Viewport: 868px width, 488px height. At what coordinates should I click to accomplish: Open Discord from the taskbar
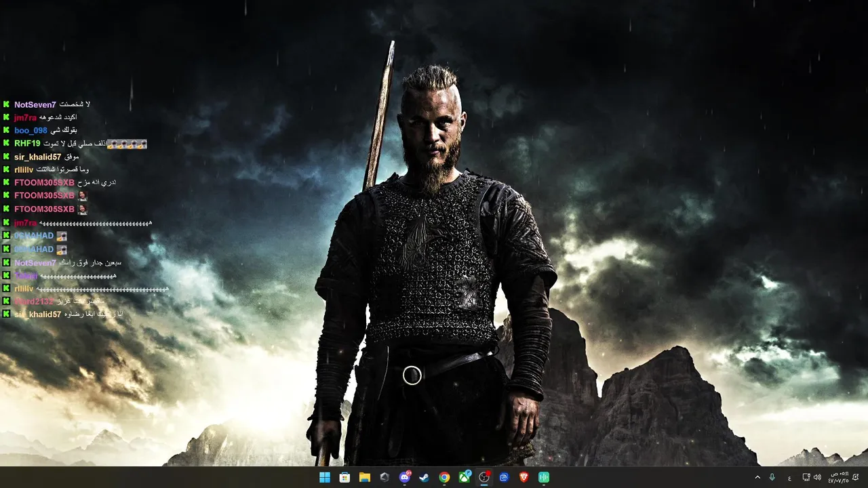click(x=405, y=477)
